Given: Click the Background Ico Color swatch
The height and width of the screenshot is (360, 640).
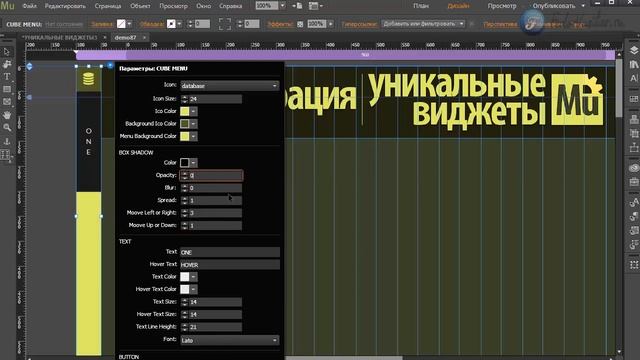Looking at the screenshot, I should pos(185,124).
